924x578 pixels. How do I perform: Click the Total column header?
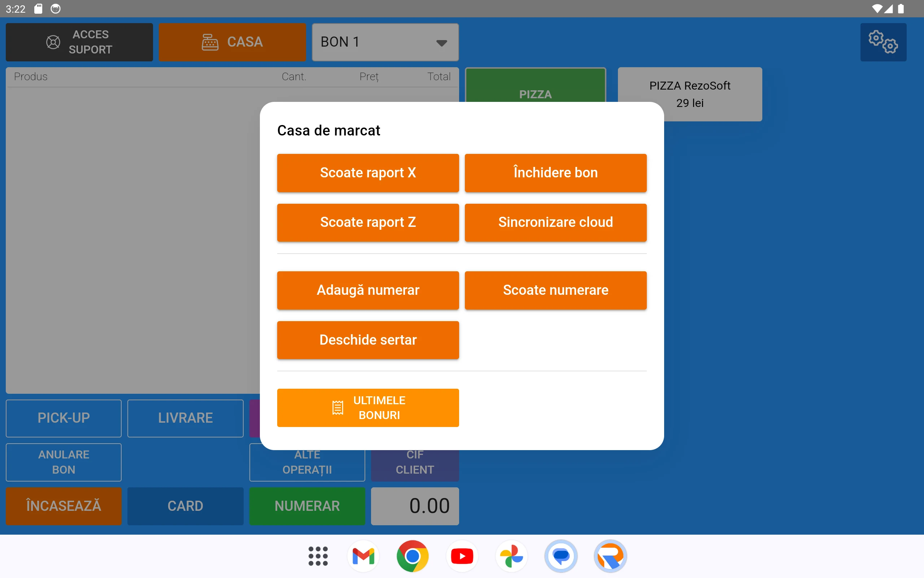coord(439,77)
